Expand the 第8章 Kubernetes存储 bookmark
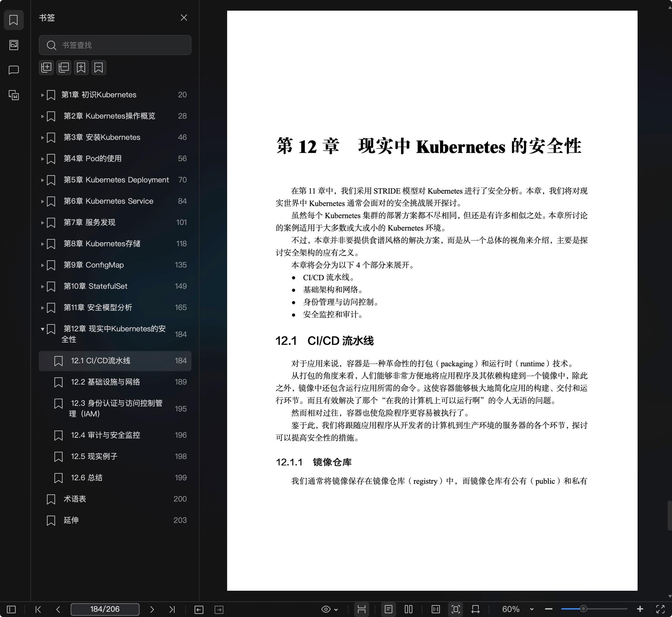 43,244
